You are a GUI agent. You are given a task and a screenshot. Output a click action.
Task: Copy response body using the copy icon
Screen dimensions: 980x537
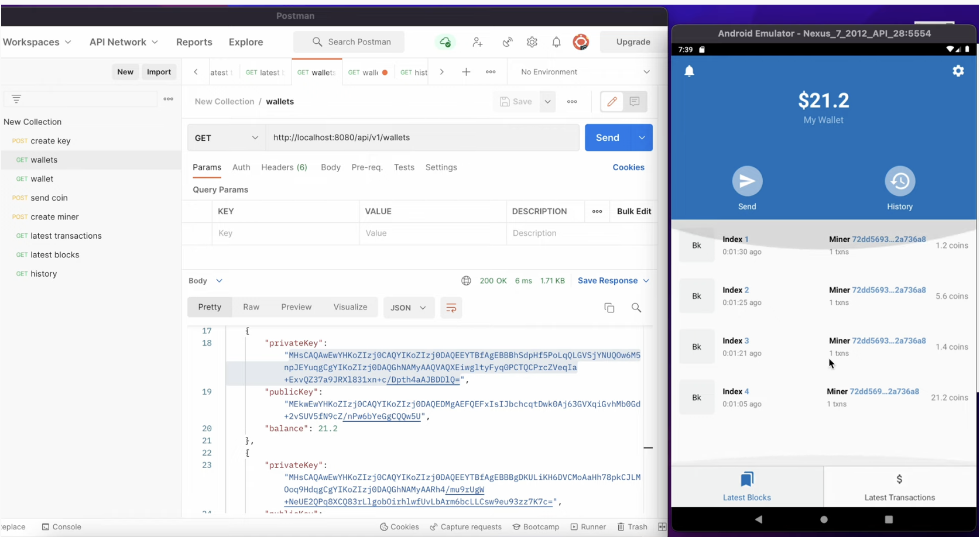point(609,308)
